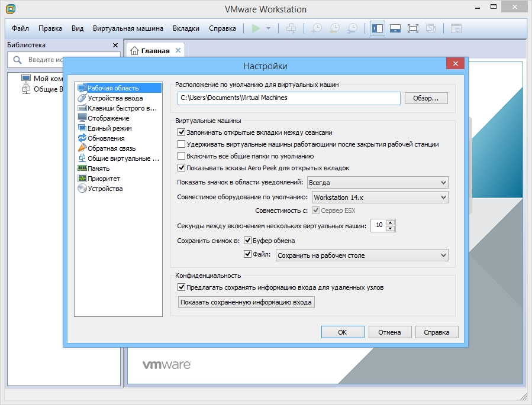532x405 pixels.
Task: Increase seconds value with spinner up arrow
Action: tap(390, 222)
